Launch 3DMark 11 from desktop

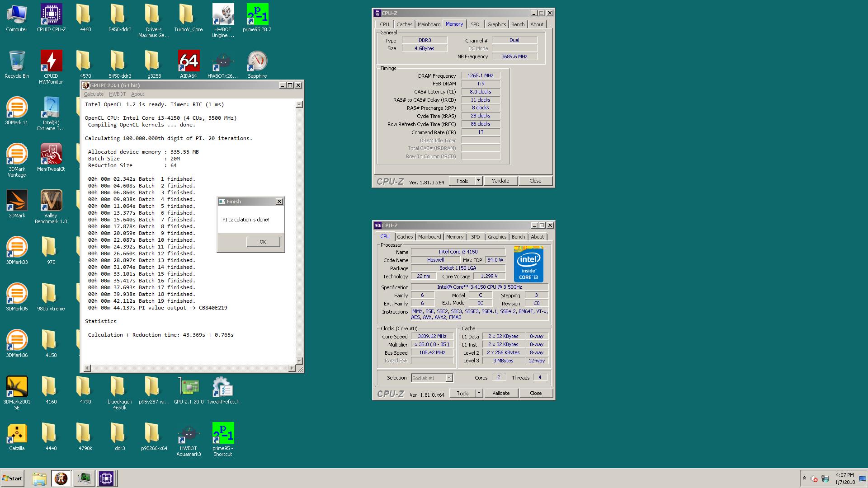click(x=17, y=111)
